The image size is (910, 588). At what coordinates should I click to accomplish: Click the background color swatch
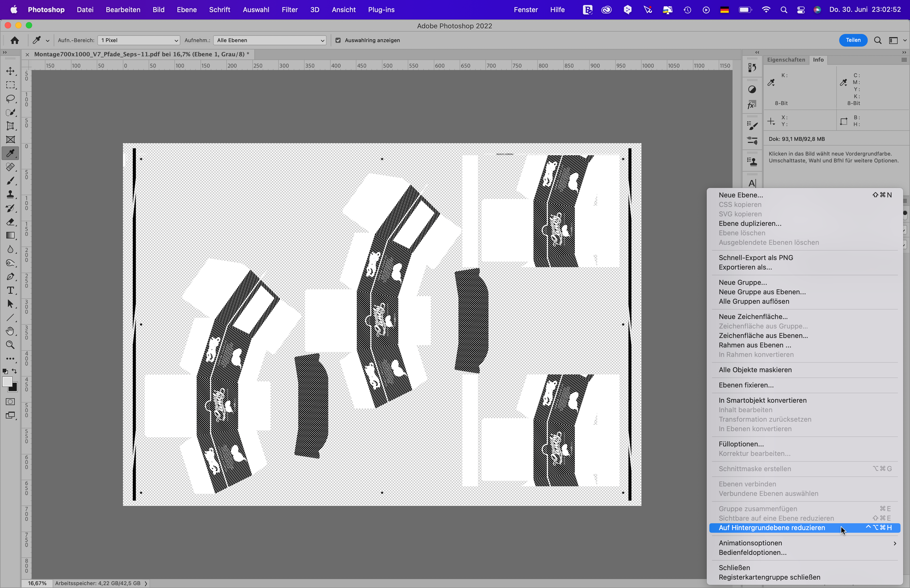pyautogui.click(x=14, y=388)
